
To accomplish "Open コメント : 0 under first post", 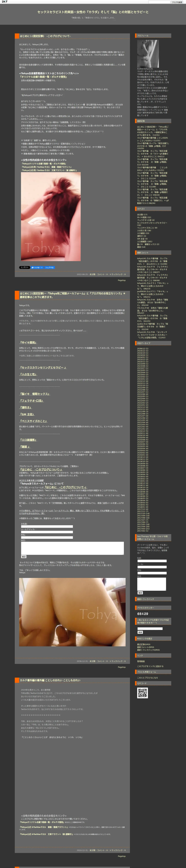I will point(102,274).
